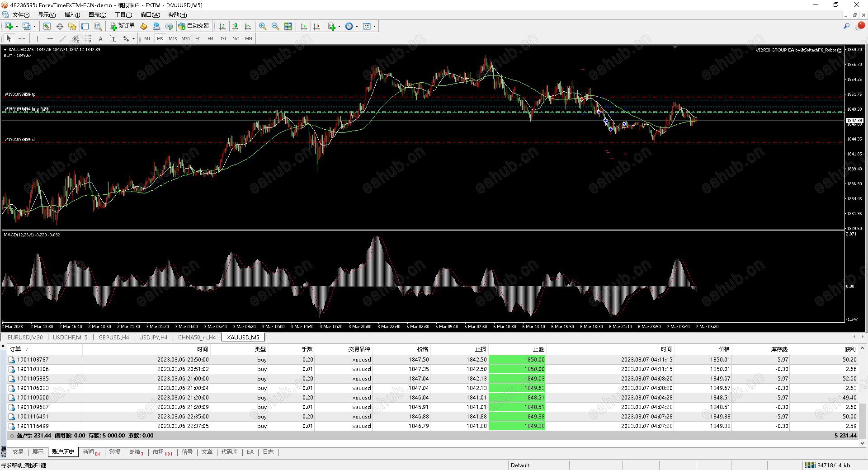Select order 1901109660 in history
The width and height of the screenshot is (868, 470).
[33, 398]
